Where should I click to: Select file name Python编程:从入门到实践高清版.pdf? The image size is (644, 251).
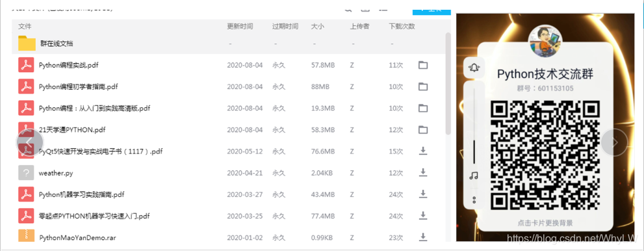[x=94, y=109]
